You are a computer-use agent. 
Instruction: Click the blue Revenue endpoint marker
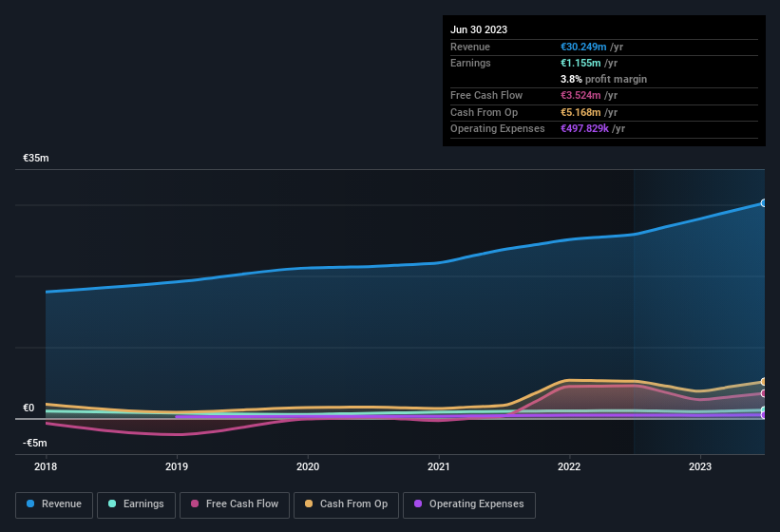click(x=764, y=203)
